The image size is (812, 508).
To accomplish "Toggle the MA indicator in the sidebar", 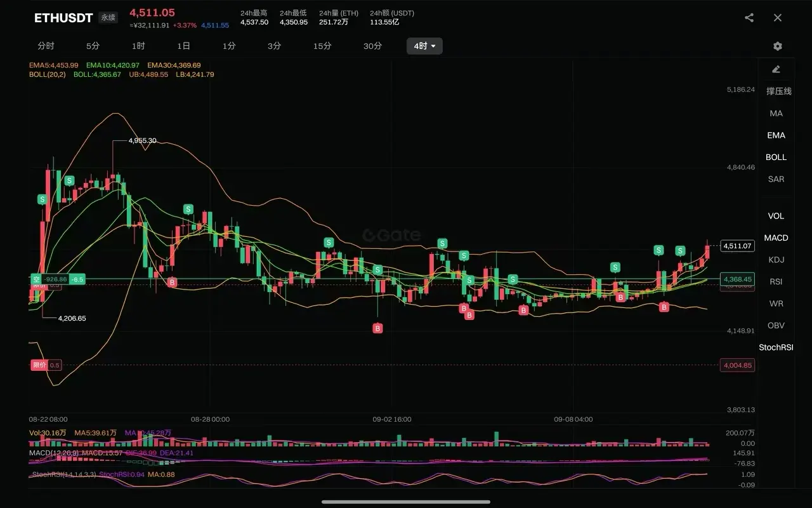I will click(776, 113).
